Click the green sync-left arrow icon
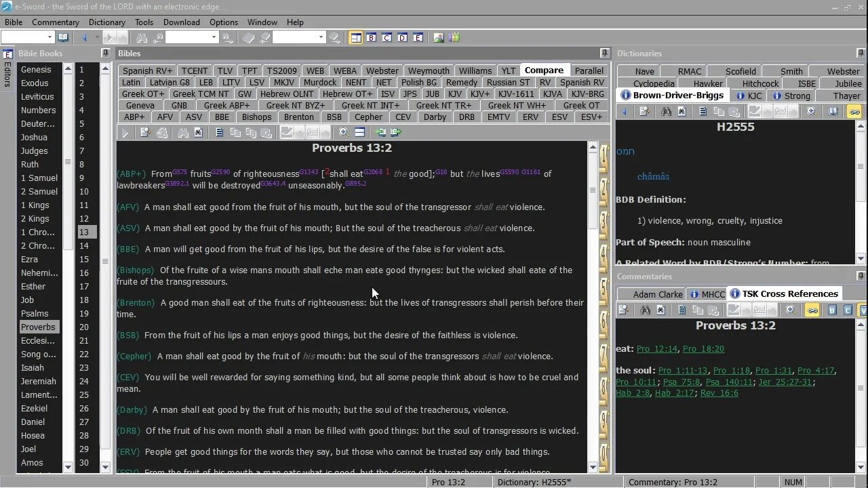Screen dimensions: 868x488 381,133
